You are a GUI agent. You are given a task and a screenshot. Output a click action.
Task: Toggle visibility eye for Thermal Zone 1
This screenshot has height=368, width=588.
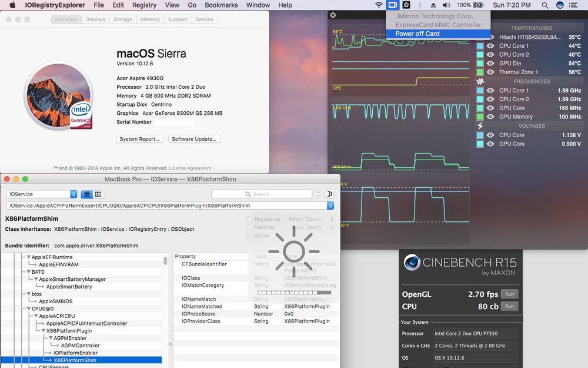click(490, 72)
